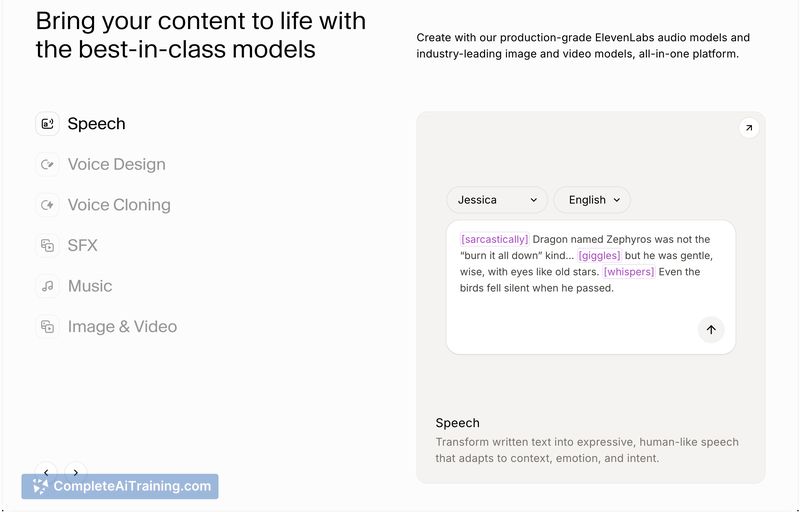The width and height of the screenshot is (800, 512).
Task: Select the Speech tab label
Action: point(96,124)
